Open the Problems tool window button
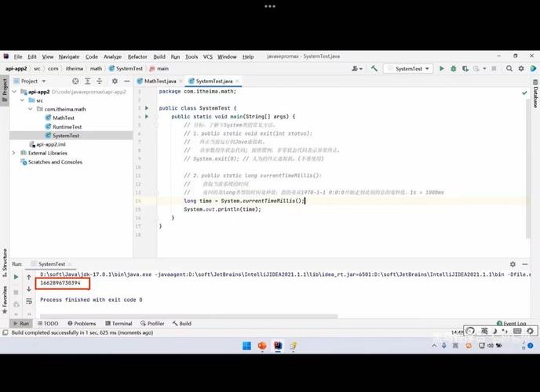 click(82, 323)
